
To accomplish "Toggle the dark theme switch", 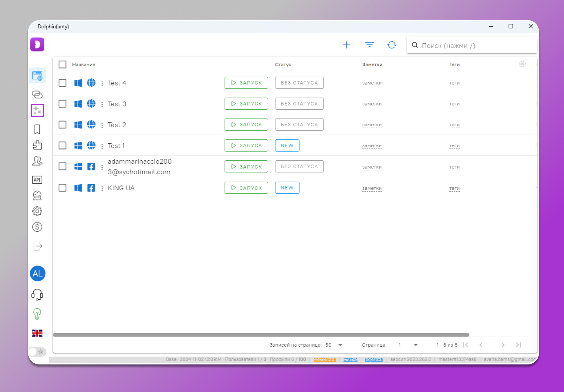I will point(38,352).
